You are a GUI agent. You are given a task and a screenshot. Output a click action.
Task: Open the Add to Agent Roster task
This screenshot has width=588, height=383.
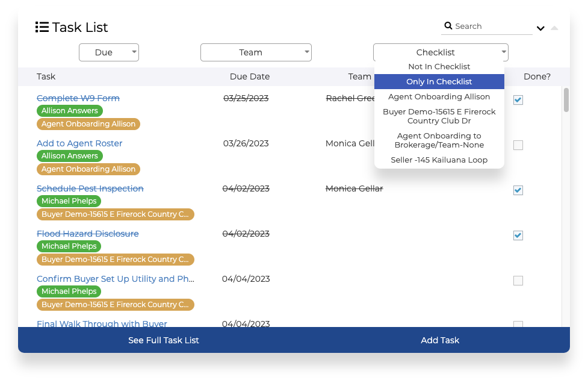79,143
